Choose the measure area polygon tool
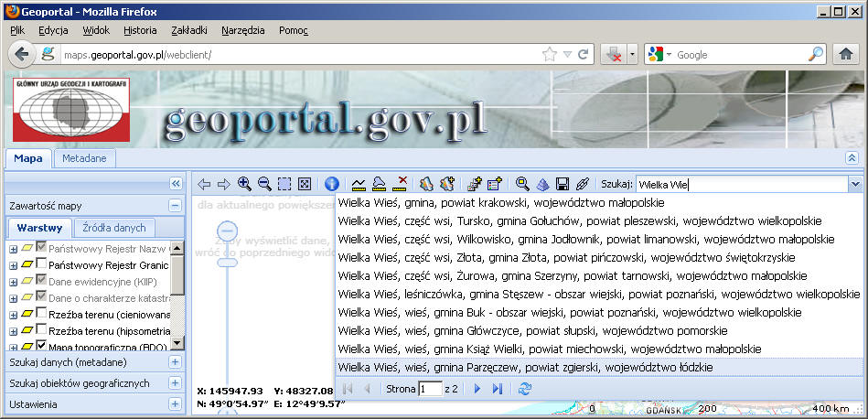Screen dimensions: 868x419 [x=380, y=184]
